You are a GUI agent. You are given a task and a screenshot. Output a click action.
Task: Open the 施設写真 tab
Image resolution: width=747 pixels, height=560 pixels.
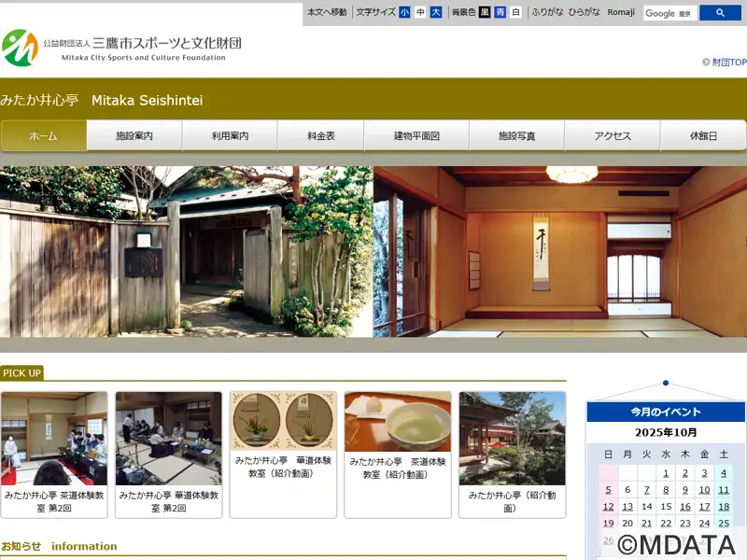517,135
